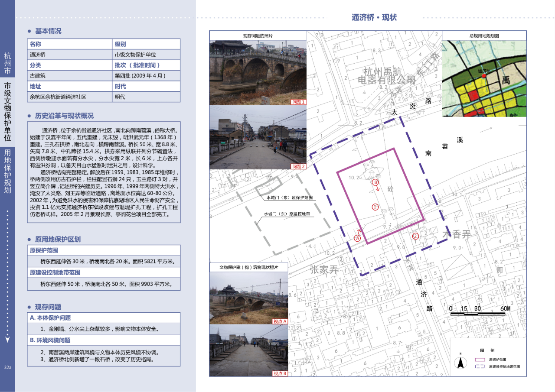Select viewpoint marker B on the map
This screenshot has height=392, width=555.
pyautogui.click(x=375, y=183)
